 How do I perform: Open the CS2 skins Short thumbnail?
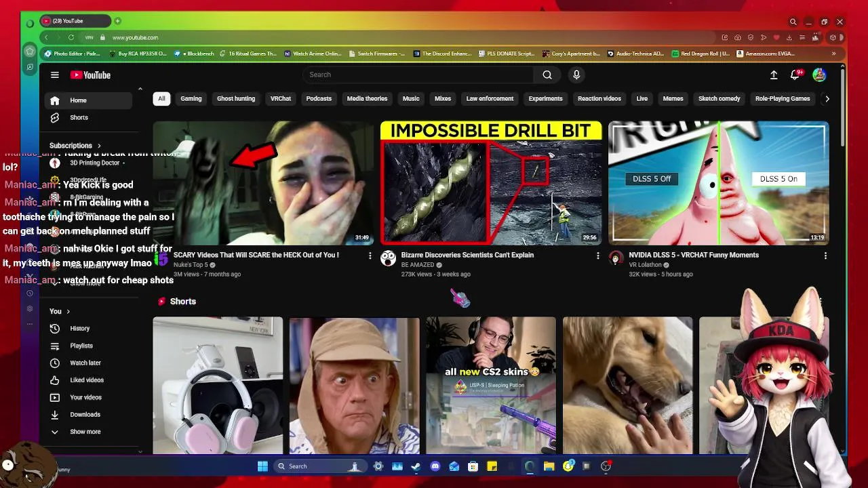point(491,385)
